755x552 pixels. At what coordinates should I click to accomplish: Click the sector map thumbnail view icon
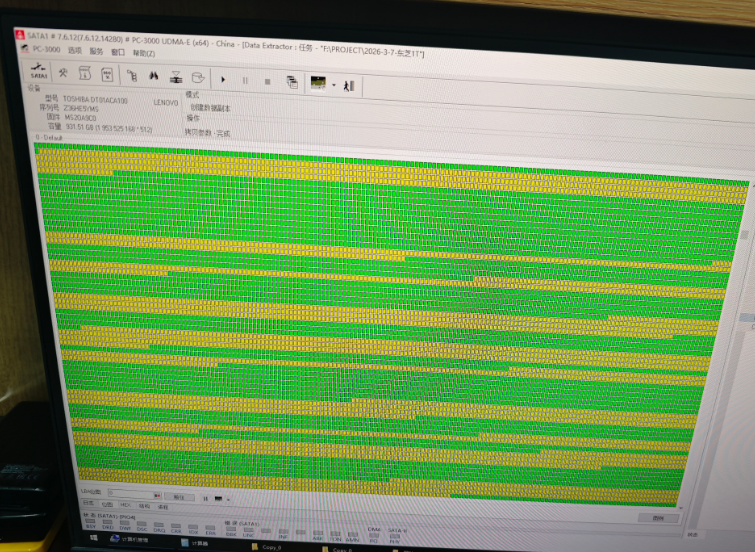(316, 81)
